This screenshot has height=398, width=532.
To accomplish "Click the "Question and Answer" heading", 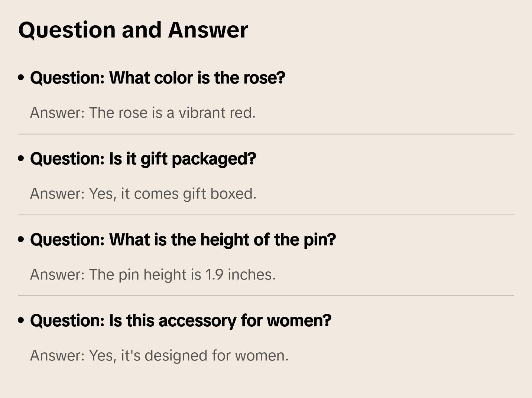I will [133, 30].
